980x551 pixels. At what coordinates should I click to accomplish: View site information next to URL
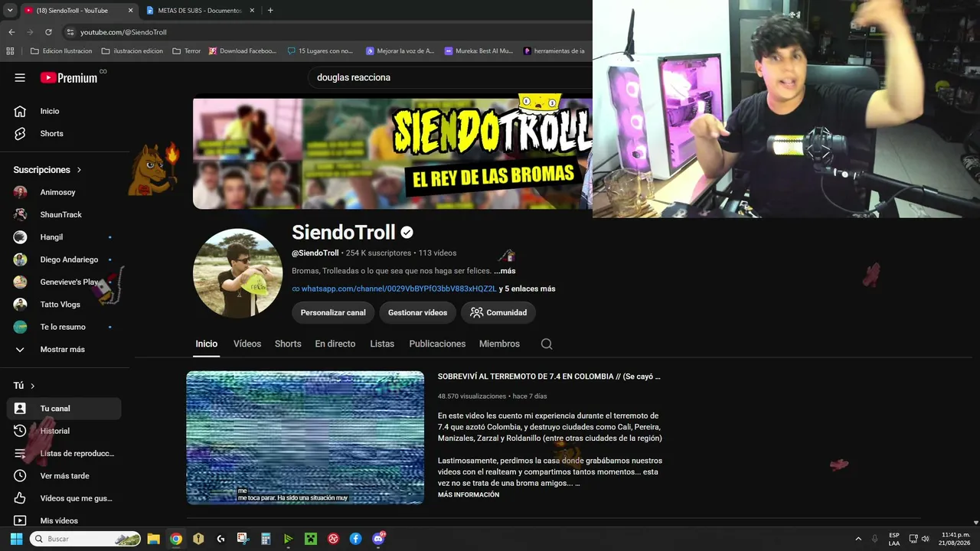(x=70, y=32)
